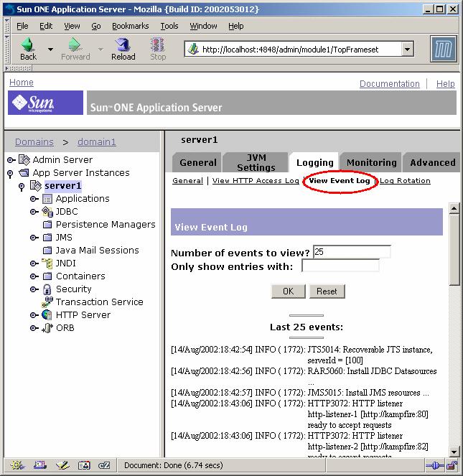Collapse the App Server Instances node
The width and height of the screenshot is (463, 476).
coord(10,174)
